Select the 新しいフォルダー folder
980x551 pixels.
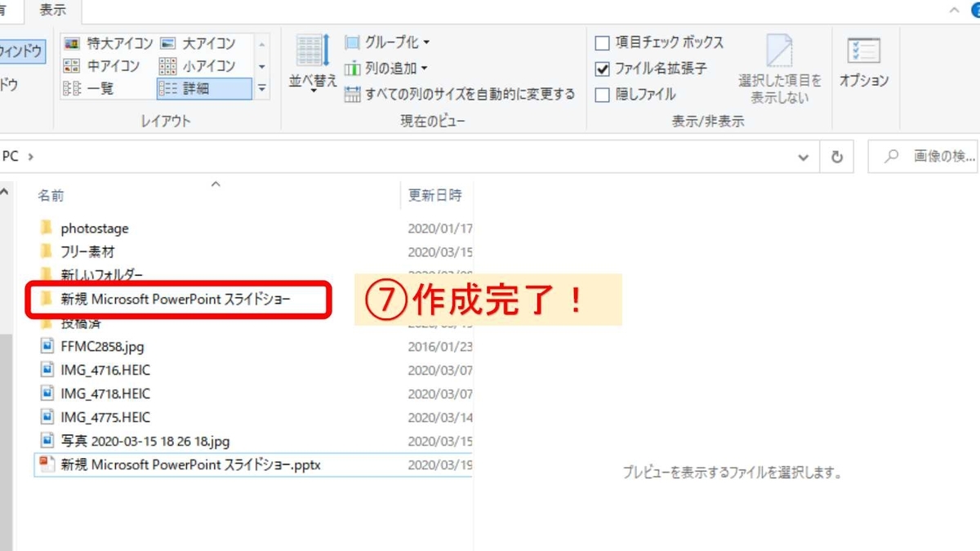tap(101, 276)
